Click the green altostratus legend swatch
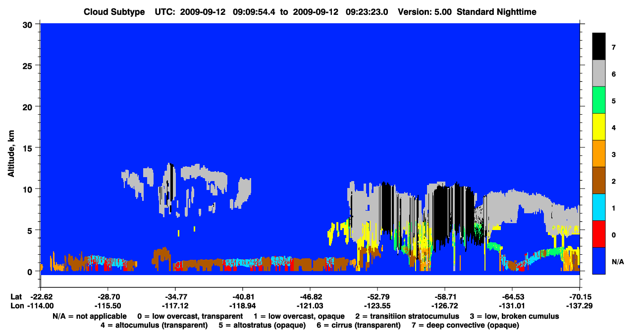The height and width of the screenshot is (330, 644). click(599, 100)
